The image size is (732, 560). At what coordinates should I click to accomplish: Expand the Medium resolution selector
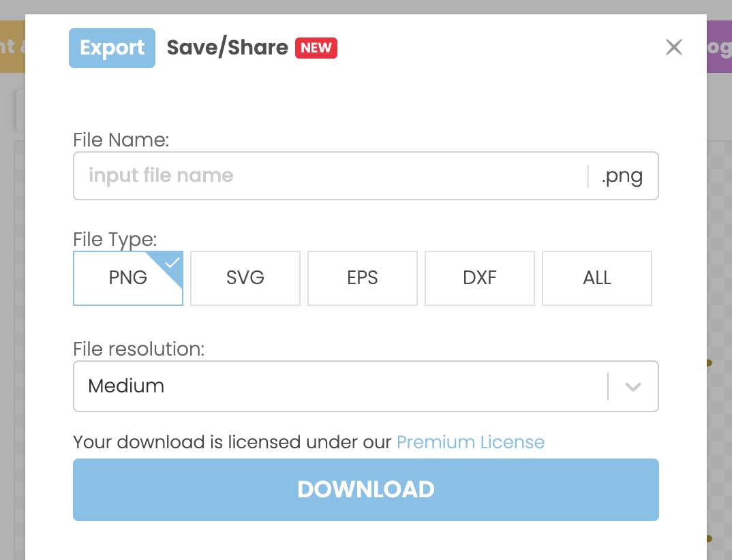[x=366, y=386]
